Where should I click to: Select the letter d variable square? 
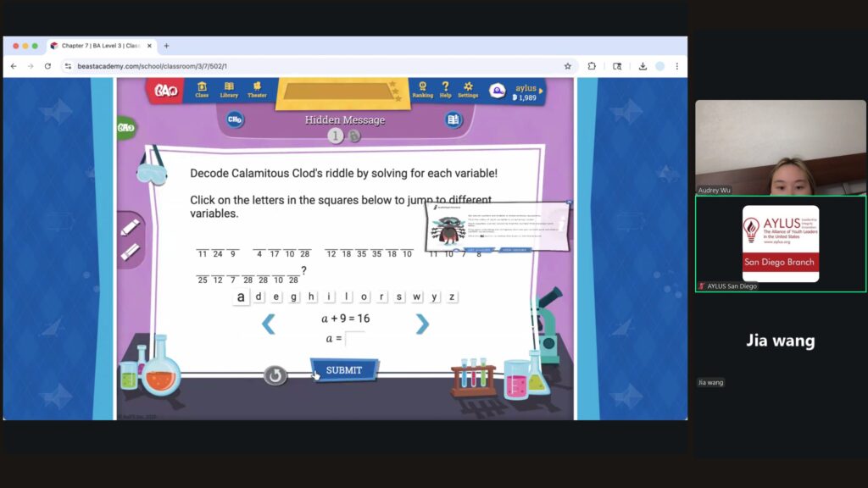tap(259, 297)
